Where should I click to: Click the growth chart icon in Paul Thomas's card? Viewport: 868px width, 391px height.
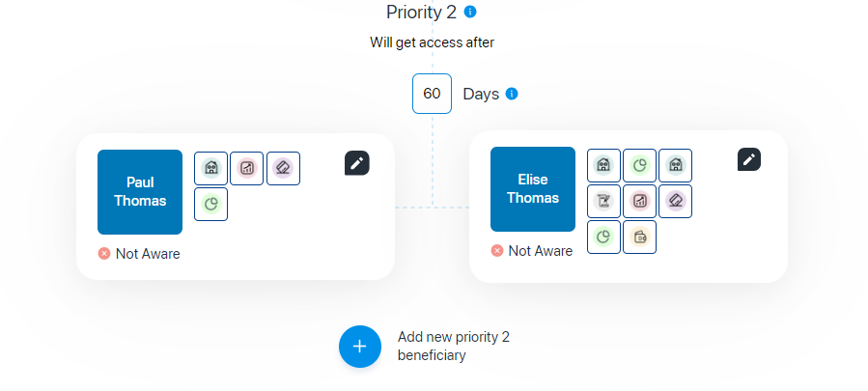point(247,168)
